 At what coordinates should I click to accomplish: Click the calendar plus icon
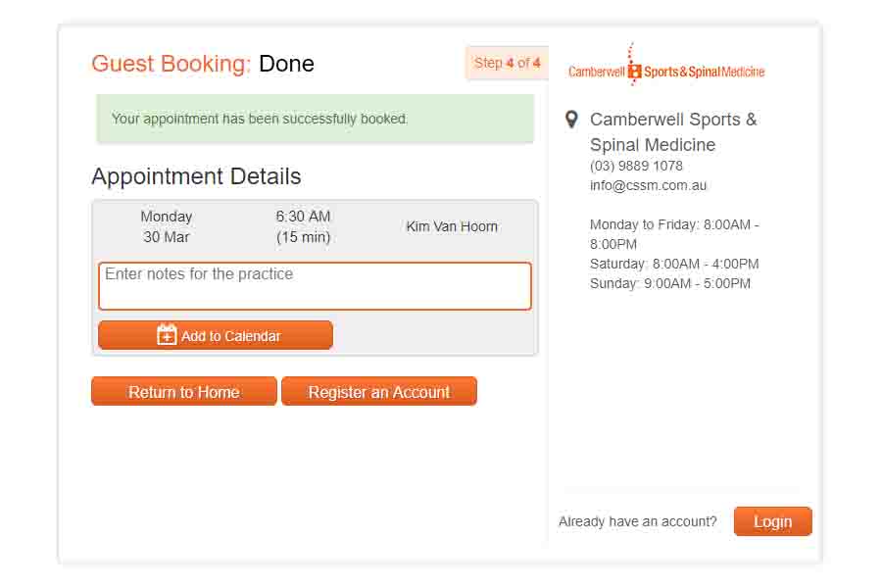(167, 334)
